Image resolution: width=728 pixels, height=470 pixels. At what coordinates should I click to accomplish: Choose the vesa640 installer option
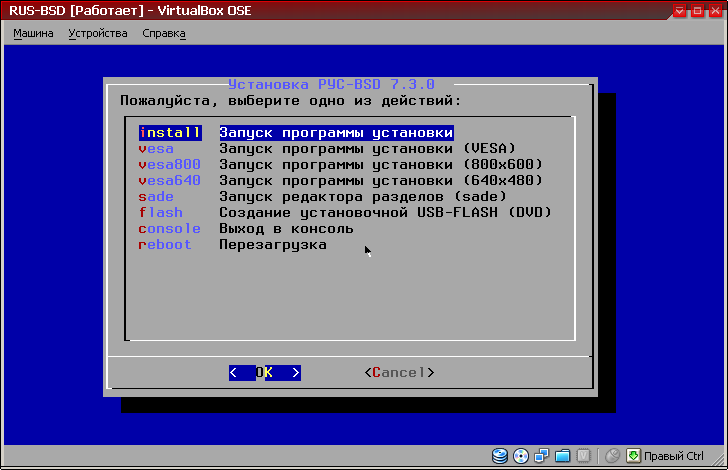point(169,180)
